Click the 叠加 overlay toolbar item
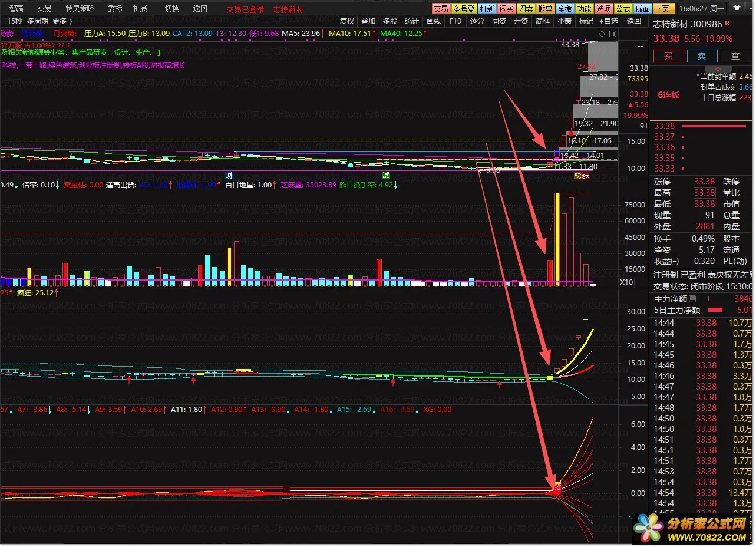This screenshot has height=547, width=756. pyautogui.click(x=368, y=21)
